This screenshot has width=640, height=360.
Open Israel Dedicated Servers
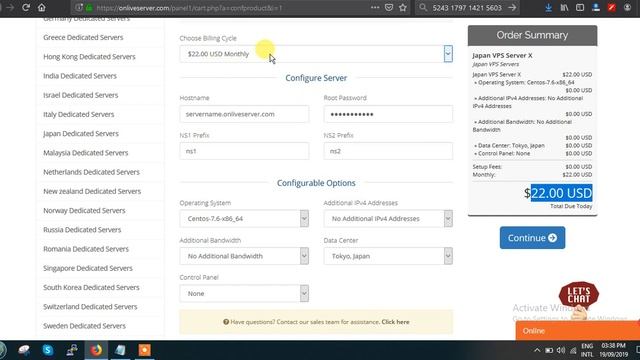pos(81,95)
